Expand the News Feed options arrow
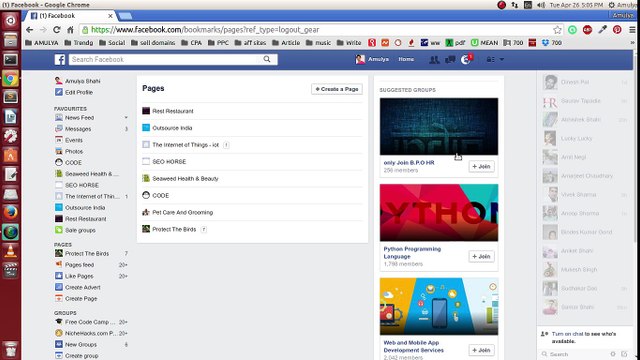This screenshot has height=360, width=640. click(x=126, y=118)
